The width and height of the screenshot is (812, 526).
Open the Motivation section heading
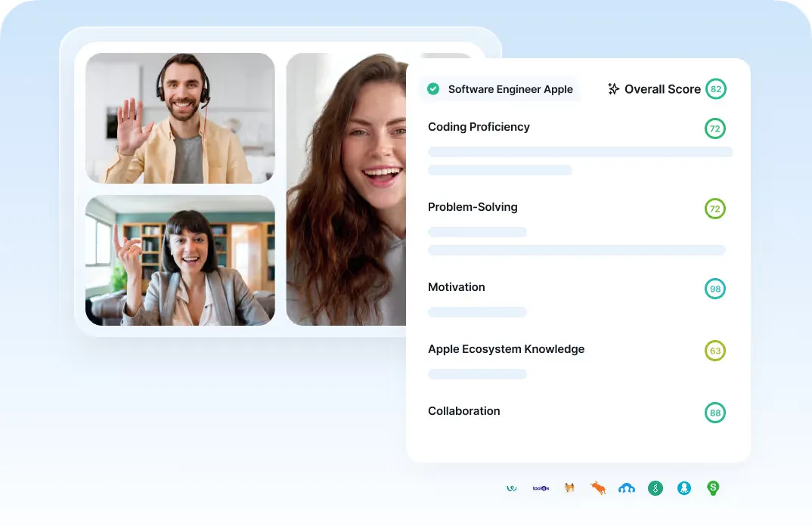(x=456, y=287)
